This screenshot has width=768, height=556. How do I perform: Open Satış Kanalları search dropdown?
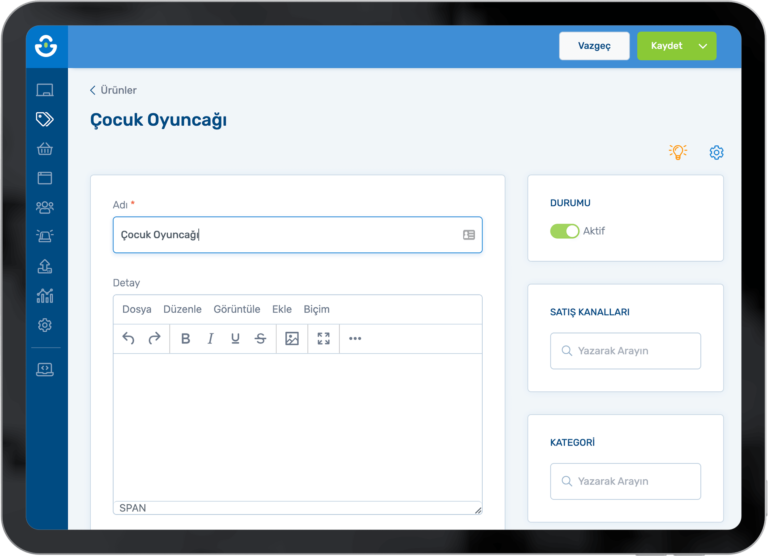pyautogui.click(x=625, y=351)
